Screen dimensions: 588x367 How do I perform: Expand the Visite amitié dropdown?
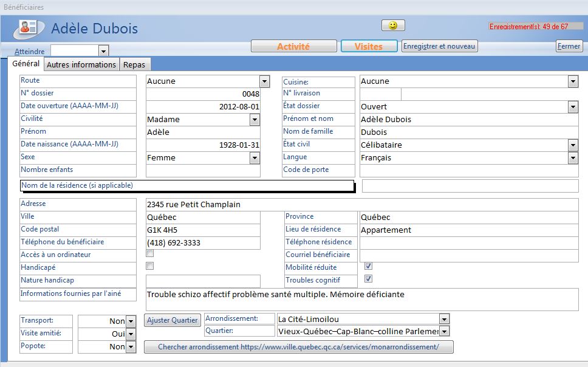[131, 334]
